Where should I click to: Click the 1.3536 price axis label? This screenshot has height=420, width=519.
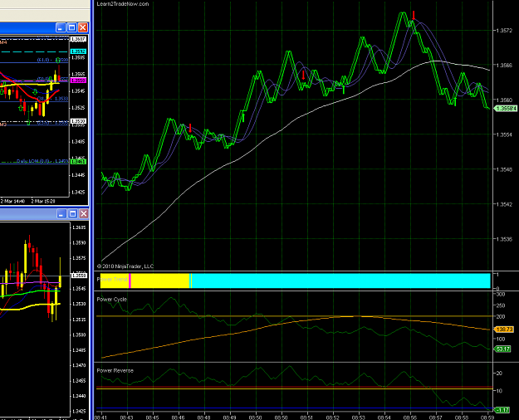click(504, 239)
